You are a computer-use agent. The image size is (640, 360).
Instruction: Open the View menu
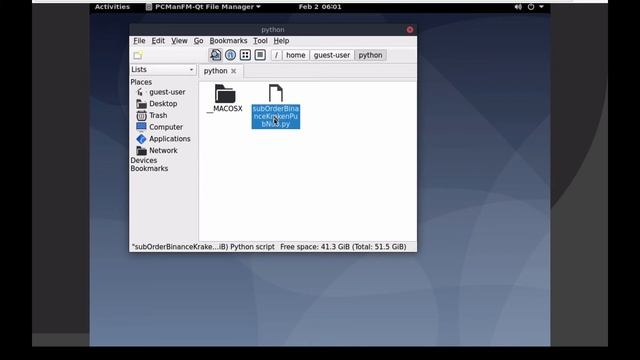click(179, 41)
